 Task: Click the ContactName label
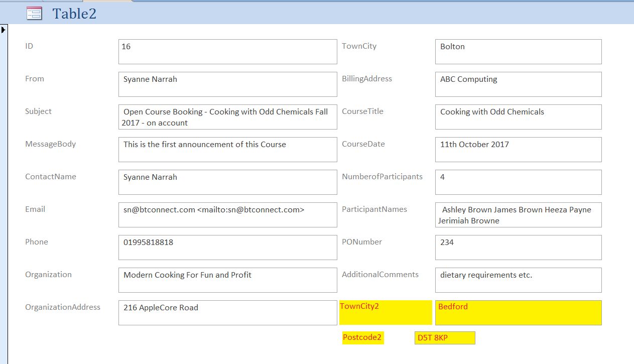click(x=51, y=177)
